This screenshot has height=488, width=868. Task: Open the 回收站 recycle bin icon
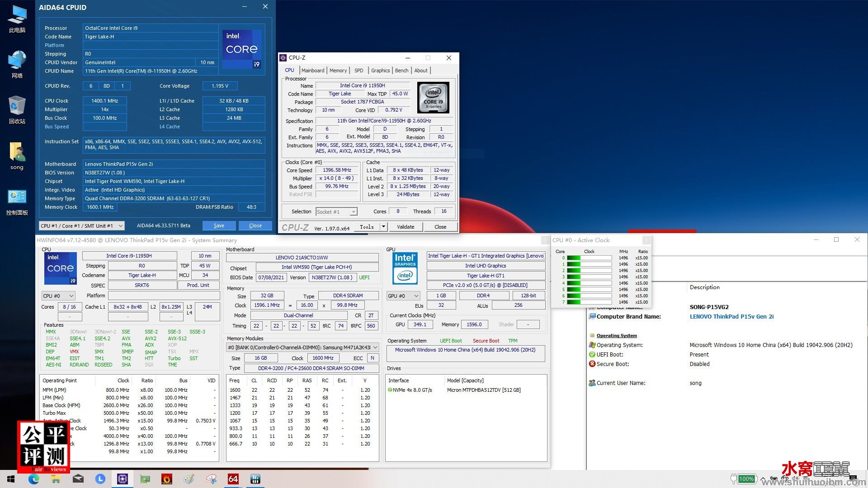click(17, 110)
